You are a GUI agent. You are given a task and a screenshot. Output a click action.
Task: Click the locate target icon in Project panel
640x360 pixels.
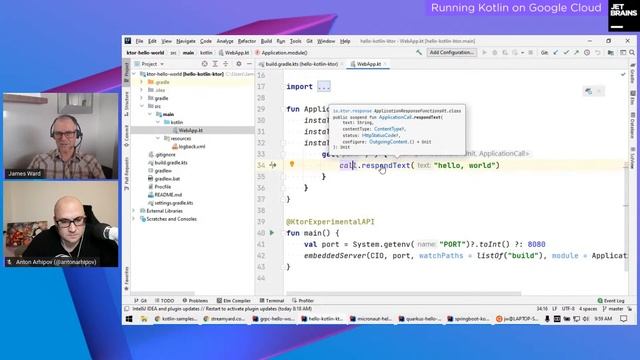coord(204,64)
